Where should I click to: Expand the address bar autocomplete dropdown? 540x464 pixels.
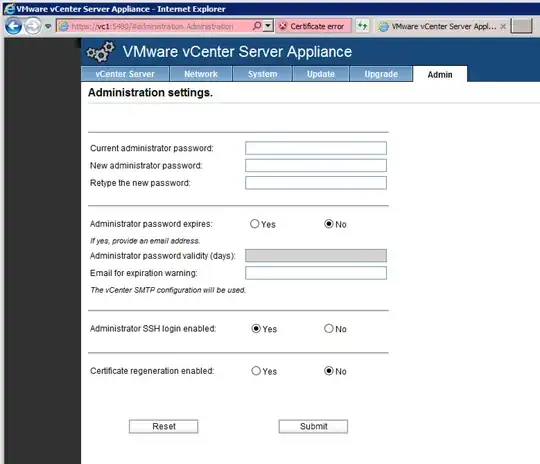point(268,26)
